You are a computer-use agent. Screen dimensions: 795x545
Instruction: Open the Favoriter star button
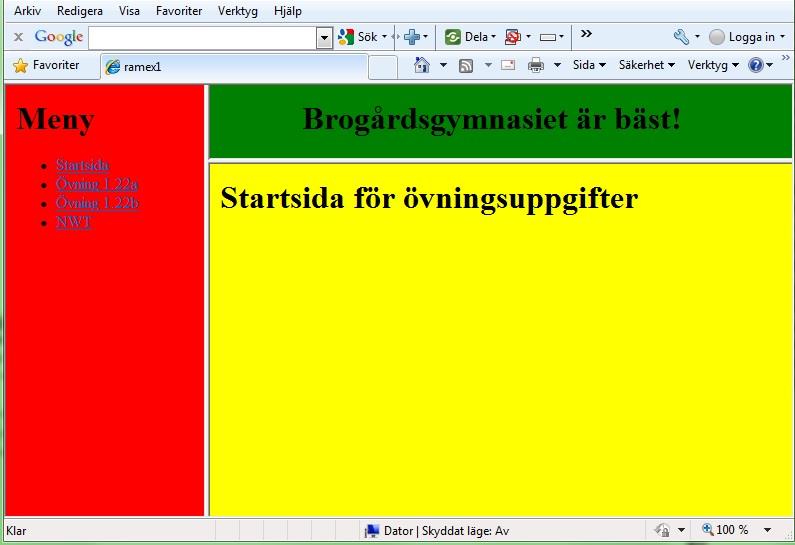tap(46, 65)
